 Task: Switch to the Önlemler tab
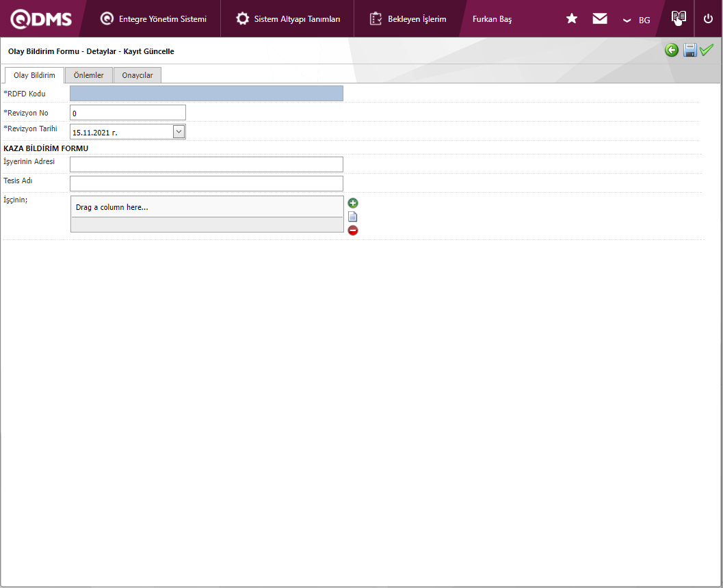(89, 75)
